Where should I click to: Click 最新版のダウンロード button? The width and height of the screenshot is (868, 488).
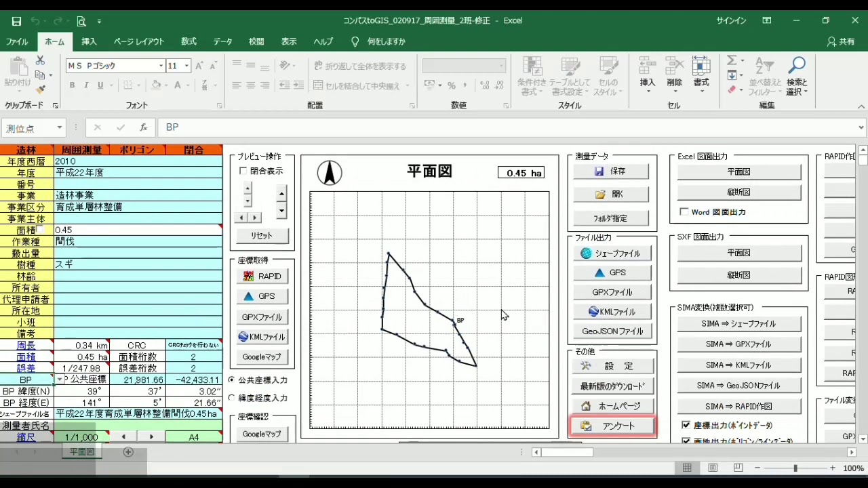pyautogui.click(x=612, y=386)
